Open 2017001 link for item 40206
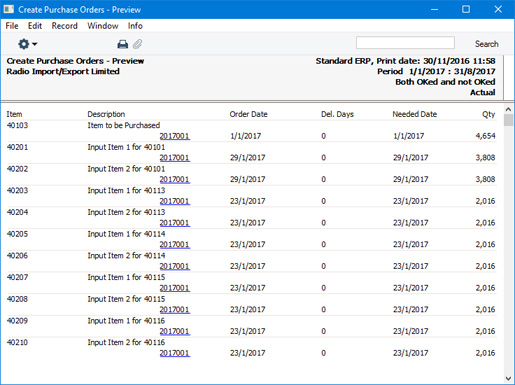Screen dimensions: 515x385 (175, 266)
